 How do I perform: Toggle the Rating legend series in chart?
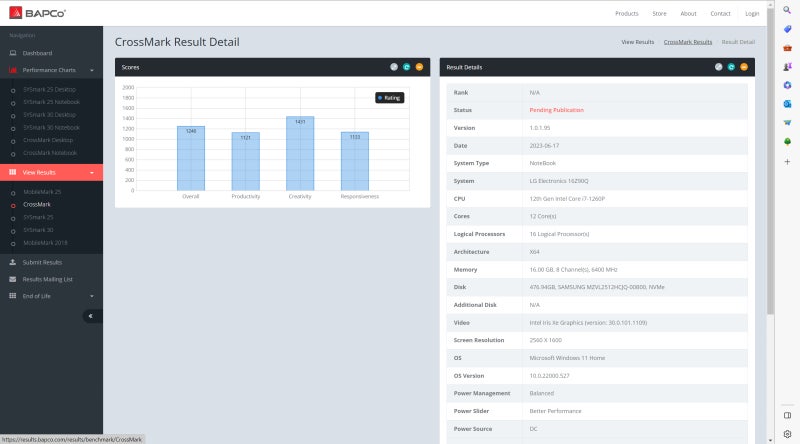(x=390, y=97)
